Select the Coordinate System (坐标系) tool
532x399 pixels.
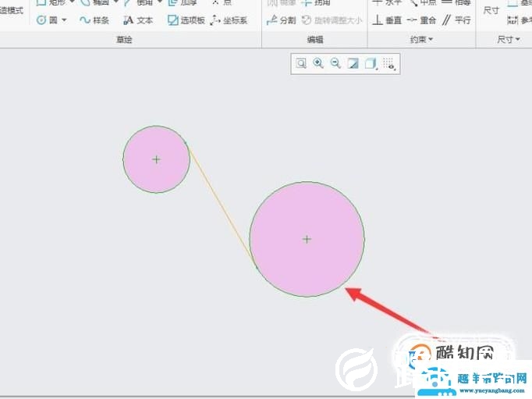pos(229,20)
